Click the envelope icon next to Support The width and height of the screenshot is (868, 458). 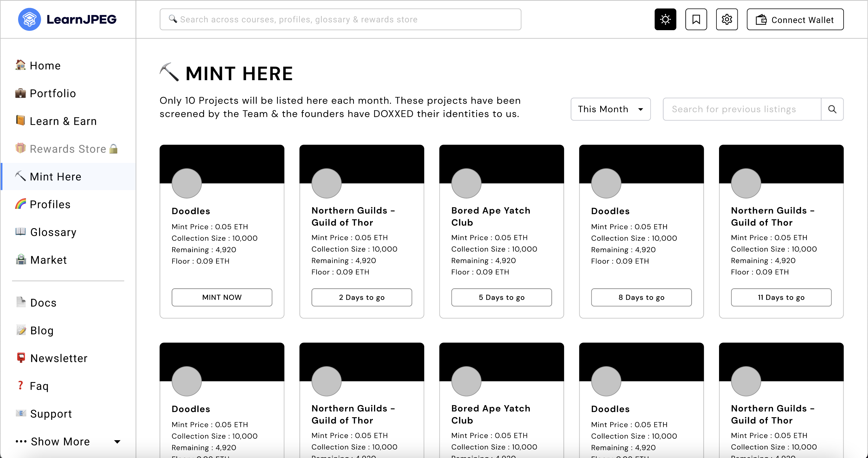(21, 413)
